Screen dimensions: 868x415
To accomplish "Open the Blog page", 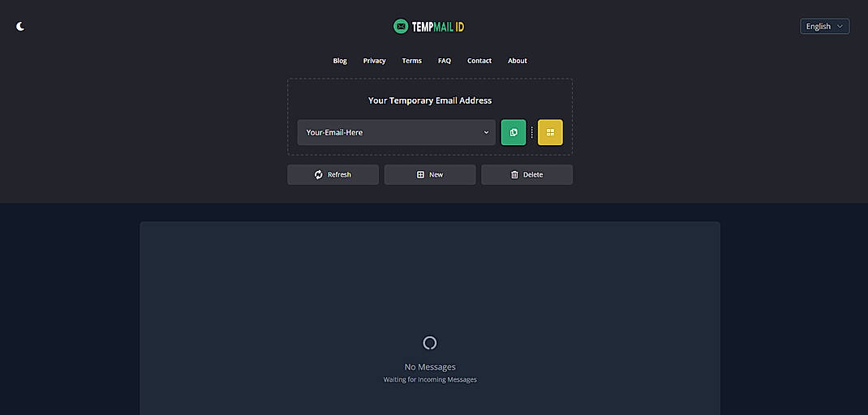I will pyautogui.click(x=340, y=61).
